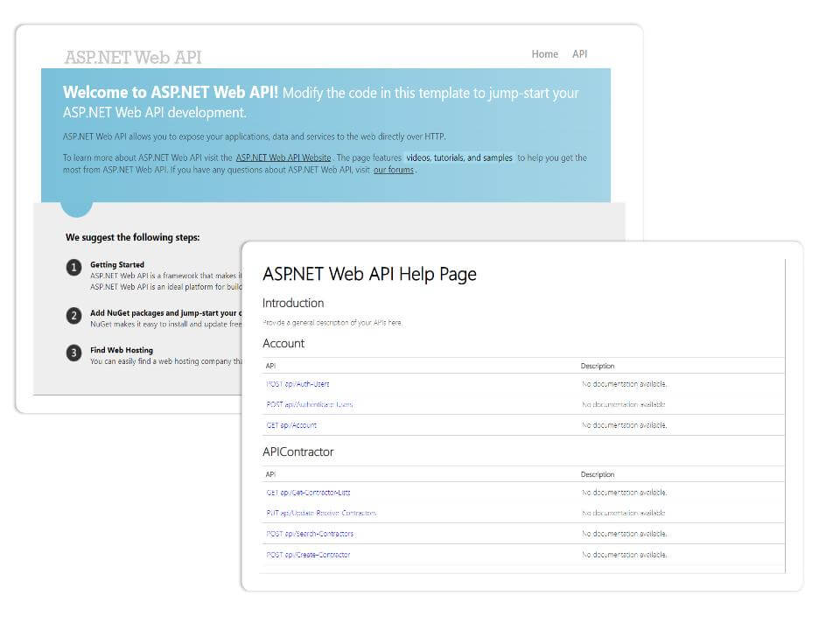Click the Account section heading
The height and width of the screenshot is (630, 840).
pyautogui.click(x=283, y=343)
